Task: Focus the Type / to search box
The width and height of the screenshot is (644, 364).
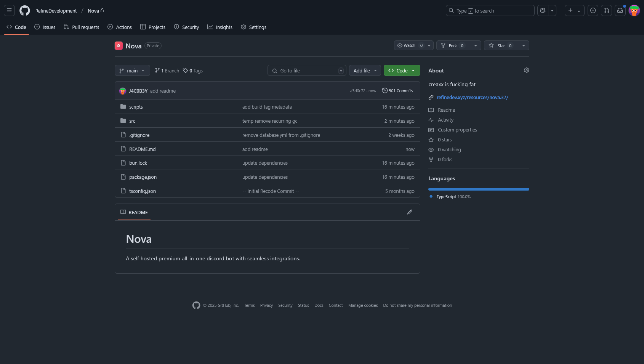Action: [490, 11]
